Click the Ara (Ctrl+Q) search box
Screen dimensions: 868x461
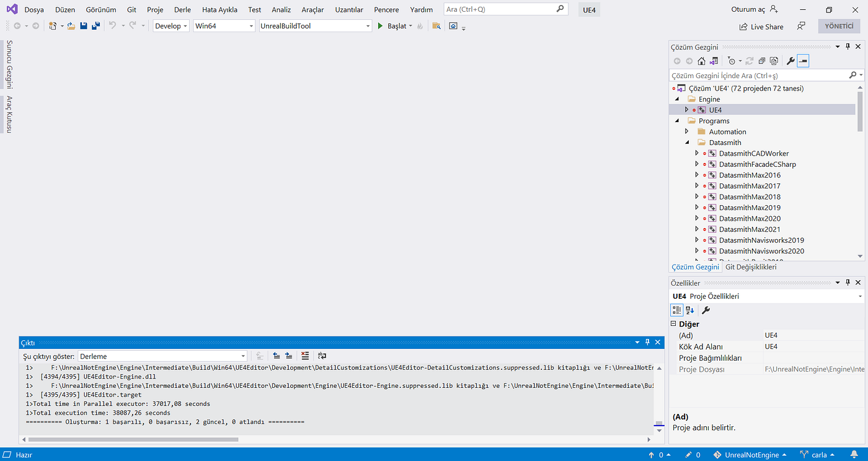(x=506, y=9)
